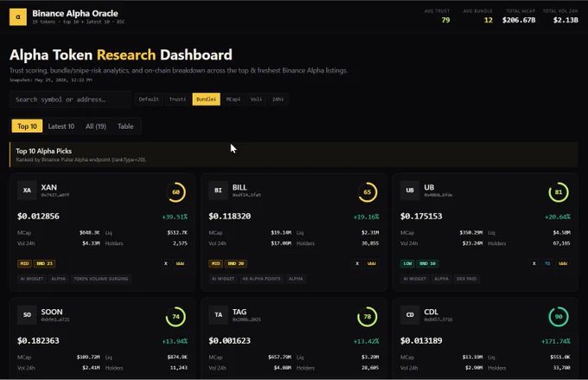This screenshot has width=588, height=380.
Task: Click CDL's trust score ring 90
Action: [x=559, y=317]
